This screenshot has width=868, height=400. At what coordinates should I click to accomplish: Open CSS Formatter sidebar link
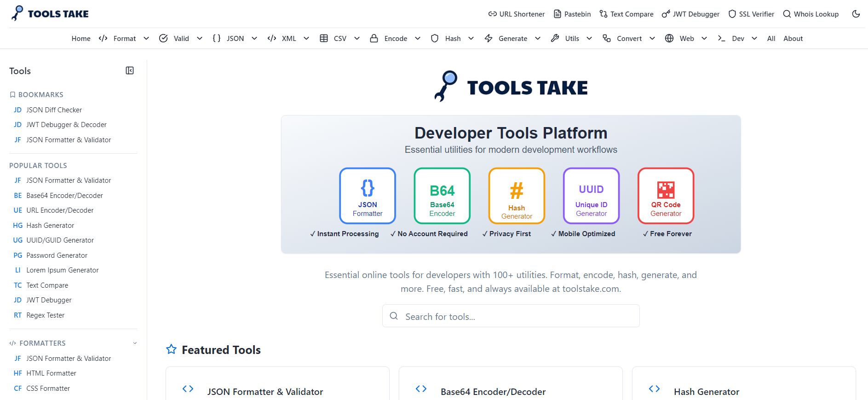48,388
